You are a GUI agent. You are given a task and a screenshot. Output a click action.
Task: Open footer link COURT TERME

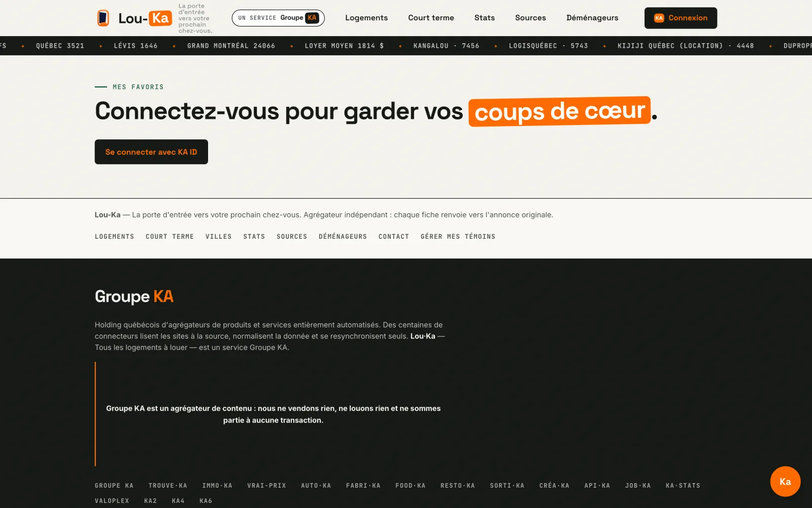[170, 237]
